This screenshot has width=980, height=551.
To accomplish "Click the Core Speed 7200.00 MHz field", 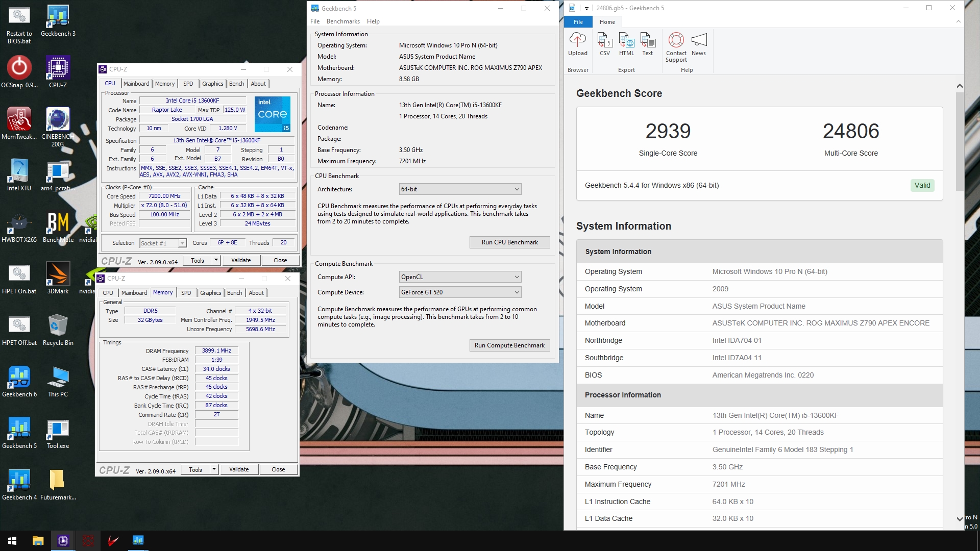I will click(164, 196).
